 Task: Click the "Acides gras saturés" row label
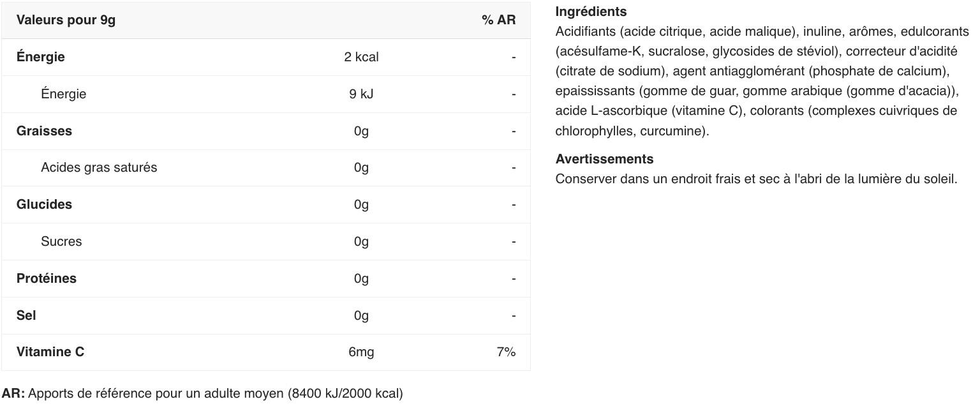tap(99, 167)
